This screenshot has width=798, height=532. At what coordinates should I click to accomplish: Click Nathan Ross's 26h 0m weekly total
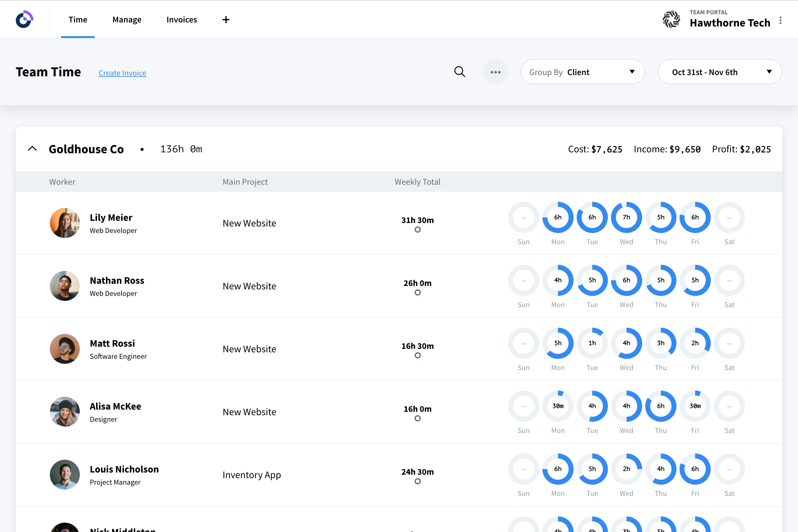pos(418,283)
